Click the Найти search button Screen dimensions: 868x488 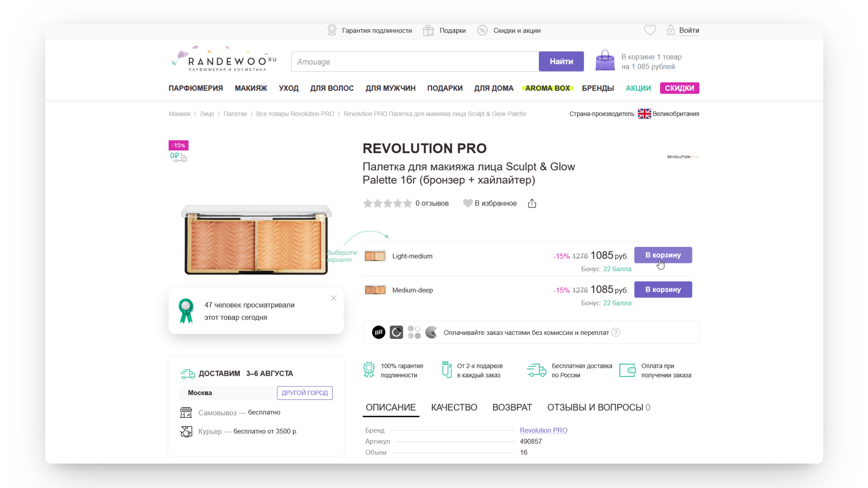(561, 61)
